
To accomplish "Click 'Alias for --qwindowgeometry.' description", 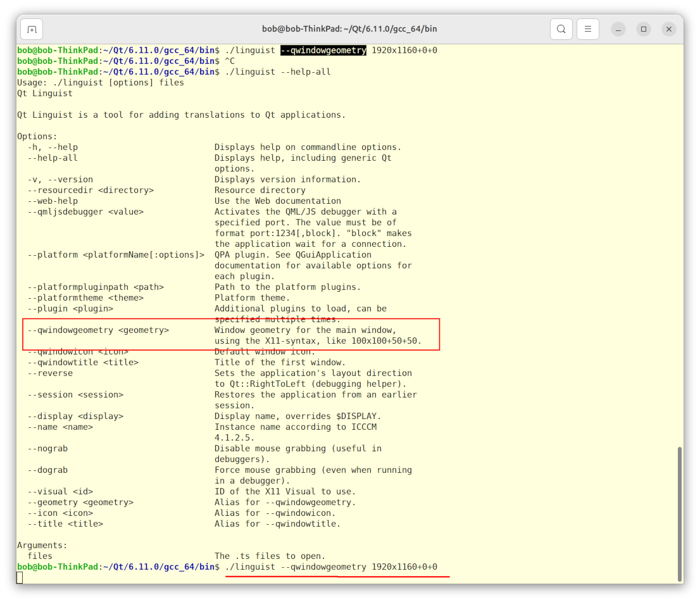I will [285, 503].
